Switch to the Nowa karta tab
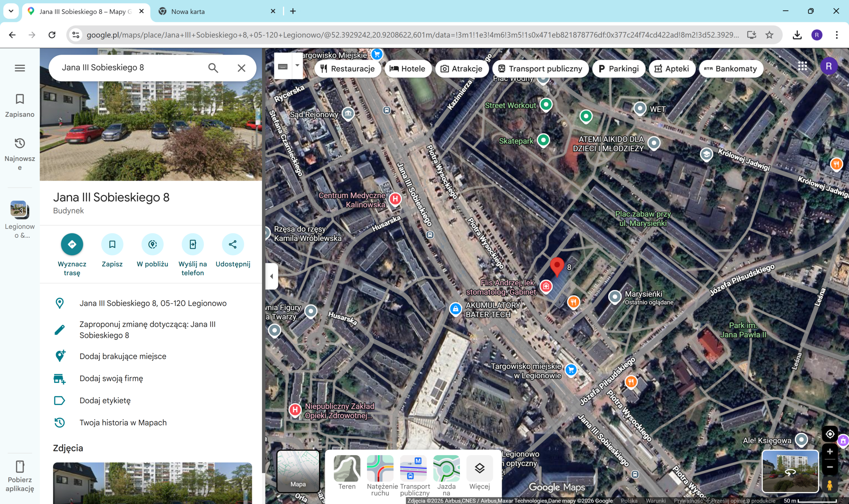 pos(188,12)
